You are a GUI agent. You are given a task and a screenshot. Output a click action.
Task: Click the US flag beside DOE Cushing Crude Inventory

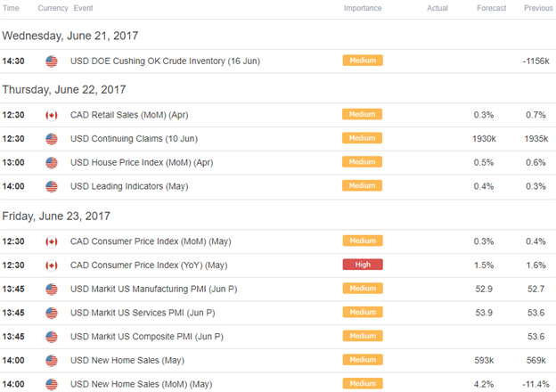click(x=52, y=61)
